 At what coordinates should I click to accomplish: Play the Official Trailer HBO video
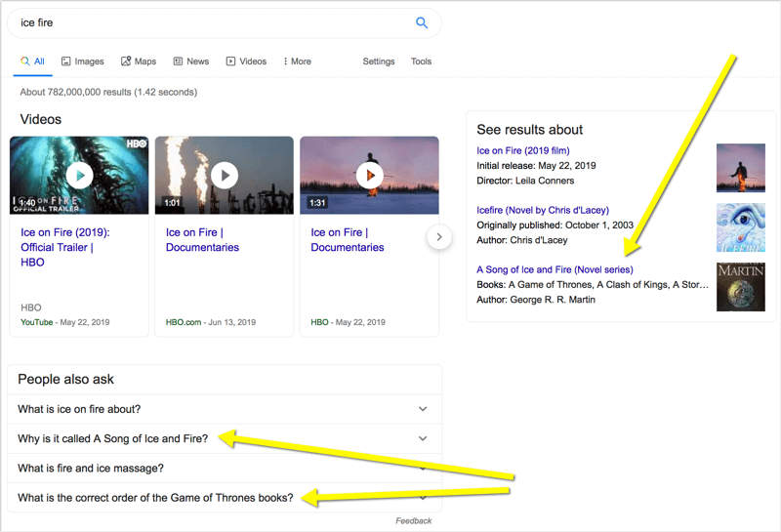[x=79, y=176]
